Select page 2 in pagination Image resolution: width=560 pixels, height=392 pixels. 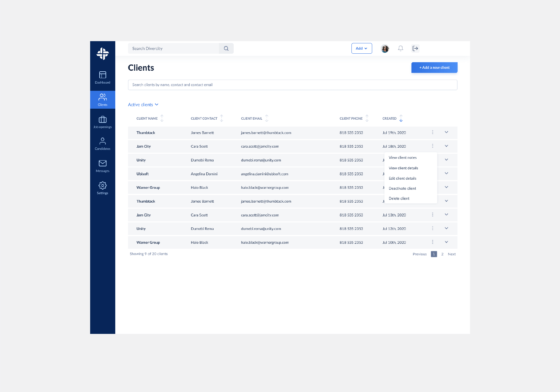[x=442, y=254]
